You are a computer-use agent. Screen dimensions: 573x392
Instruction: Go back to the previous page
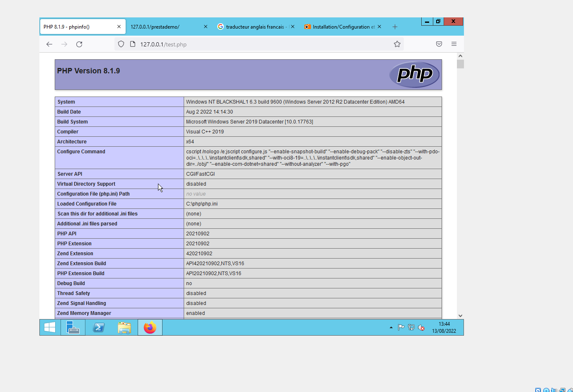tap(49, 44)
